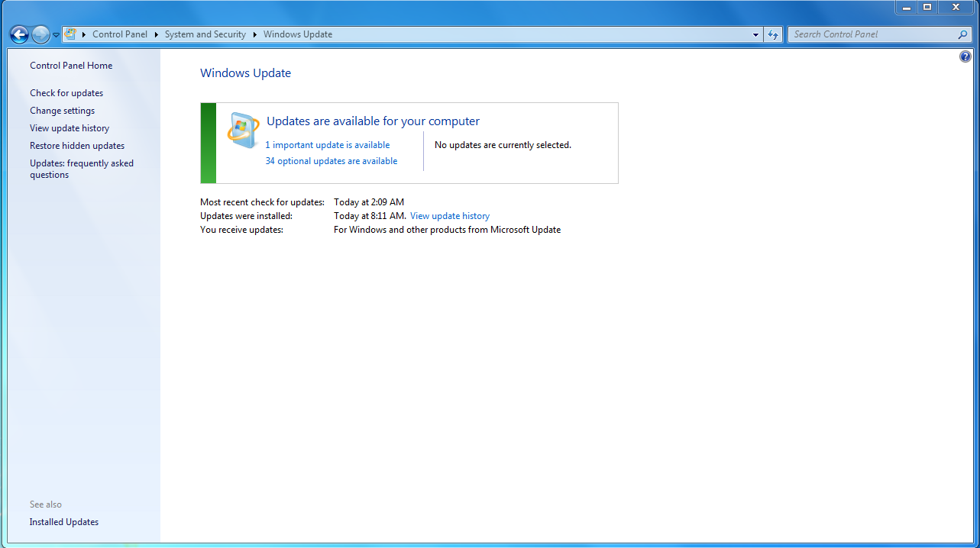Screen dimensions: 980x548
Task: Click "For Windows and other products from Microsoft Update"
Action: pyautogui.click(x=448, y=230)
